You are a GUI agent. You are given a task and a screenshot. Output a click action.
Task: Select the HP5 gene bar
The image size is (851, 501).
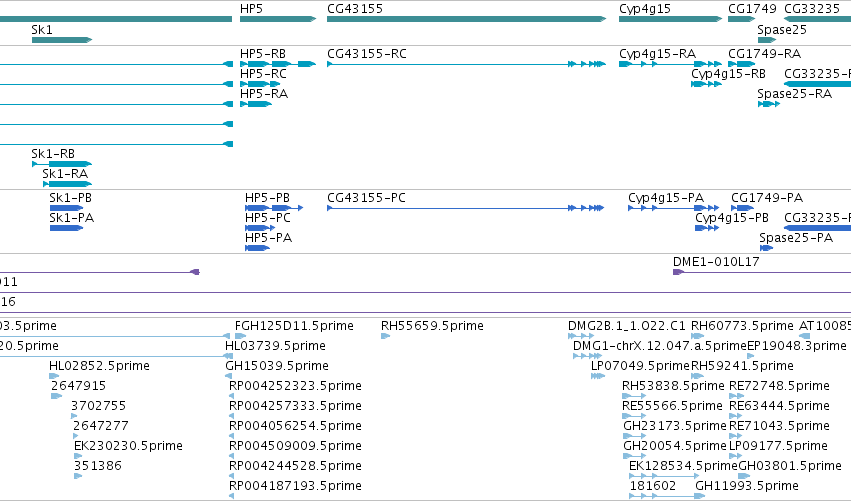pos(278,19)
